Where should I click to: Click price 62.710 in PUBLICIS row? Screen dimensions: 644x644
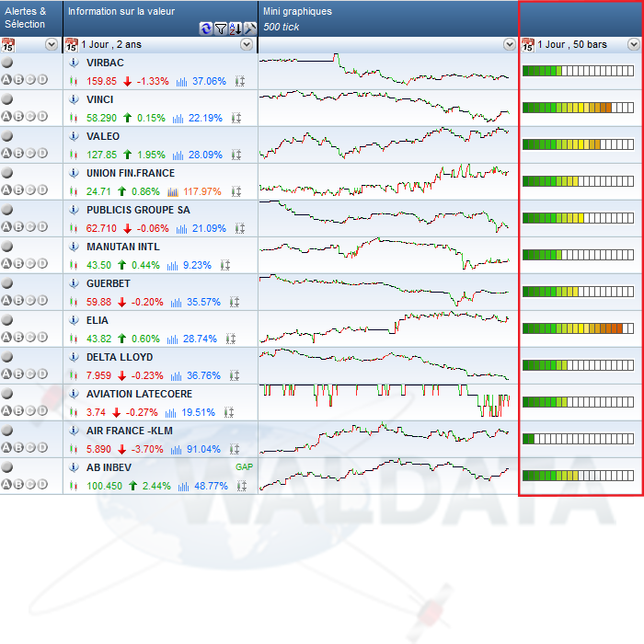(x=101, y=228)
